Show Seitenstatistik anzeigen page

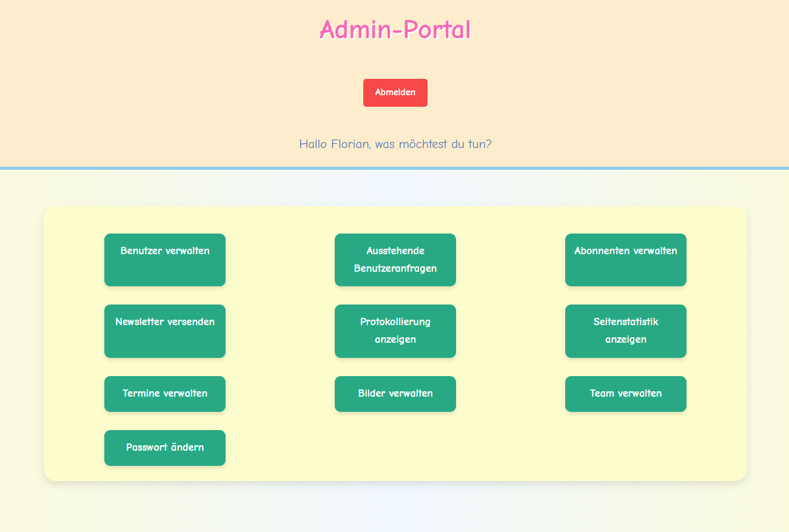click(625, 331)
